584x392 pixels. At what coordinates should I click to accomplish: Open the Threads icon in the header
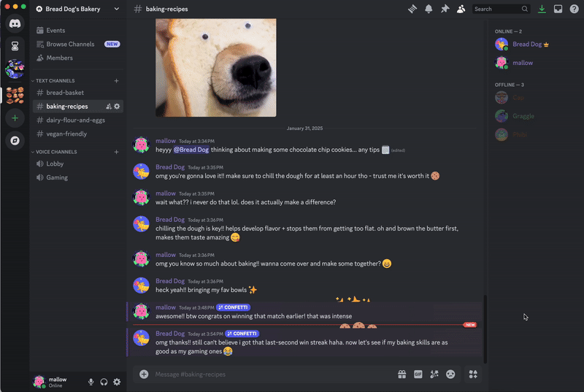412,9
